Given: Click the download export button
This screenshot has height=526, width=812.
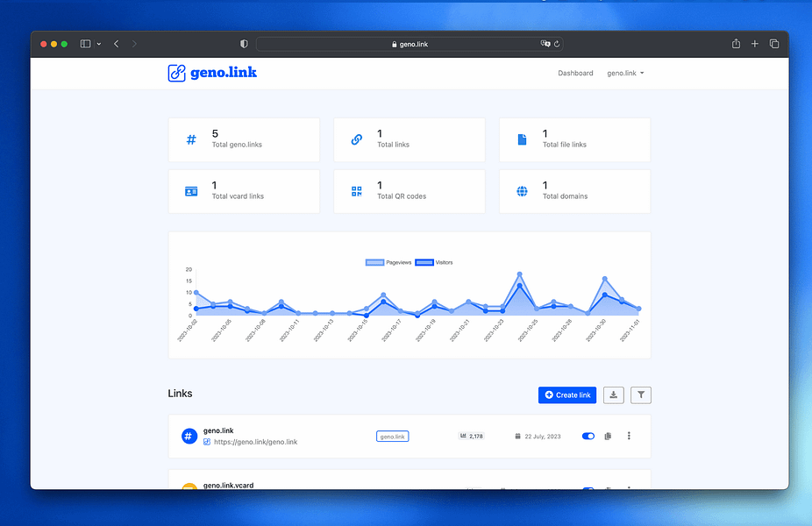Looking at the screenshot, I should tap(613, 395).
